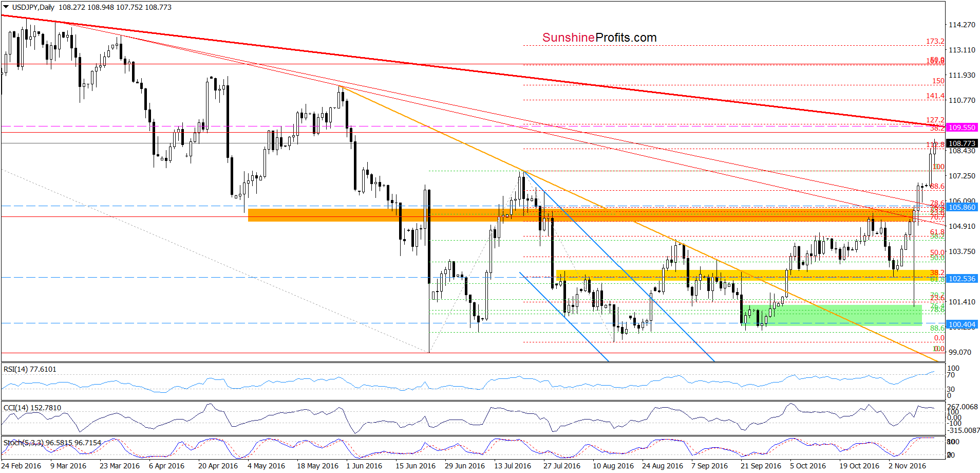Click the 99.070 price scale value
Image resolution: width=980 pixels, height=473 pixels.
point(959,352)
